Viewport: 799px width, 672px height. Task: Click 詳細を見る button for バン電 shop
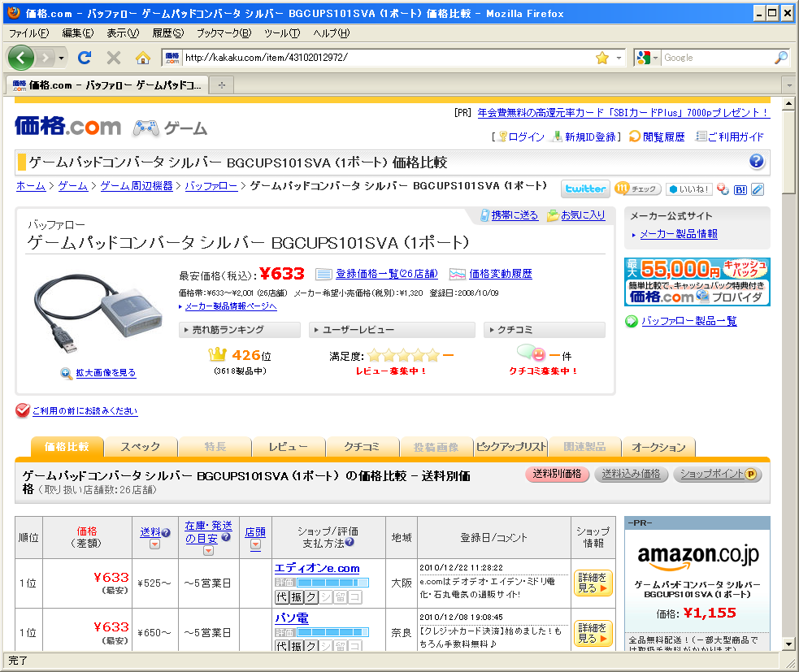point(593,633)
